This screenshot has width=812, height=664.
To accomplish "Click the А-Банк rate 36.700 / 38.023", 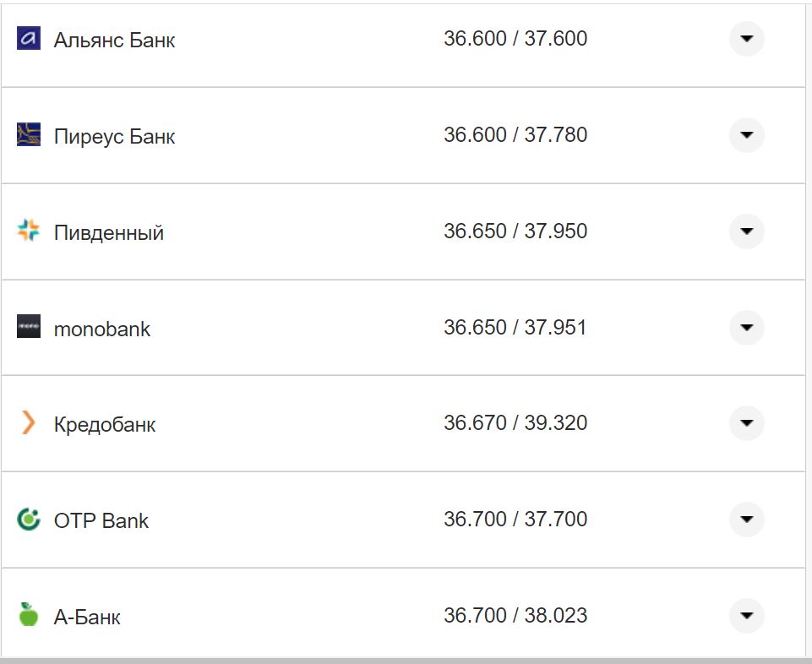I will coord(515,615).
